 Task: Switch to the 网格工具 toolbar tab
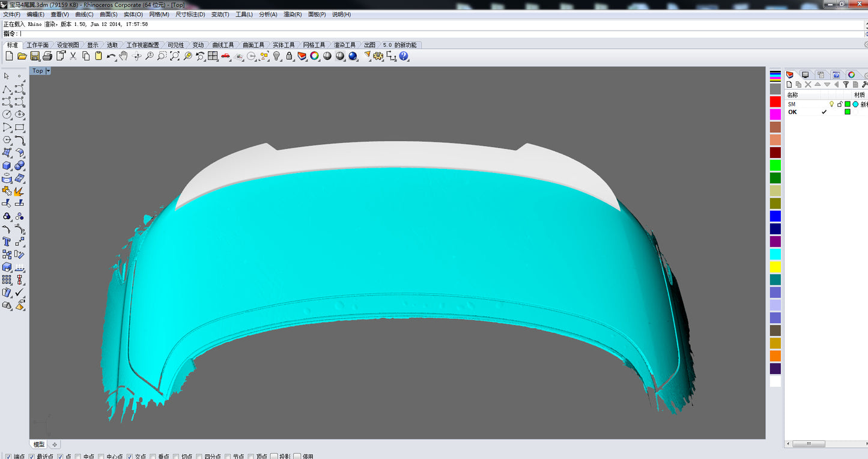(x=314, y=45)
